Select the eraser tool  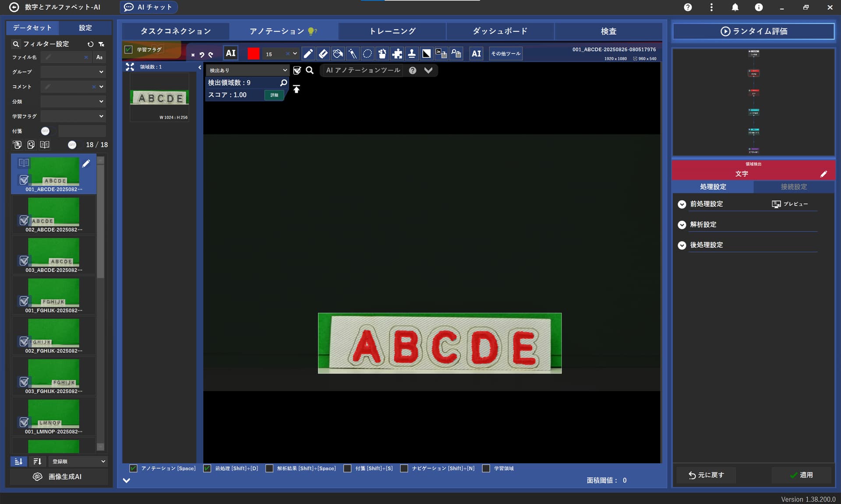[323, 53]
